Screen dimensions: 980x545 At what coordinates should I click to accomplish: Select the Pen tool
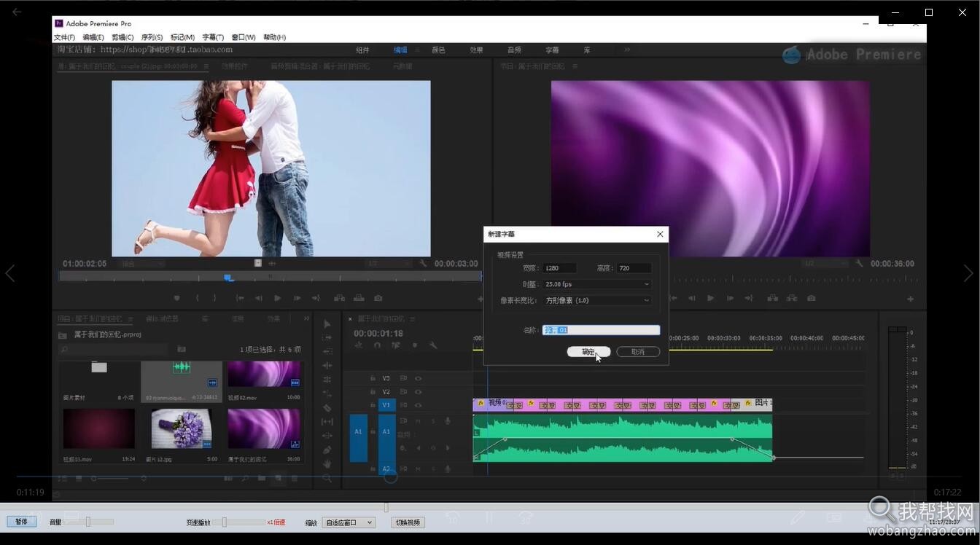327,450
